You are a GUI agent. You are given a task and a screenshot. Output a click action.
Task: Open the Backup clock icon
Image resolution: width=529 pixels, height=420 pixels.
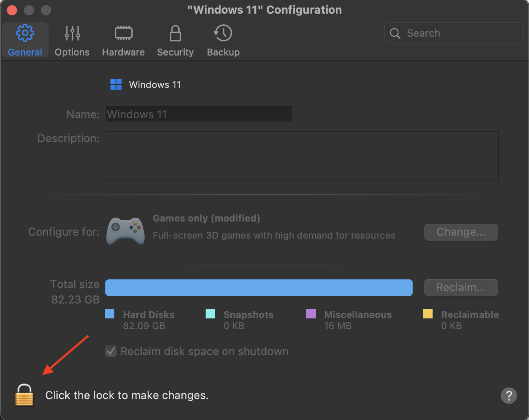click(223, 33)
